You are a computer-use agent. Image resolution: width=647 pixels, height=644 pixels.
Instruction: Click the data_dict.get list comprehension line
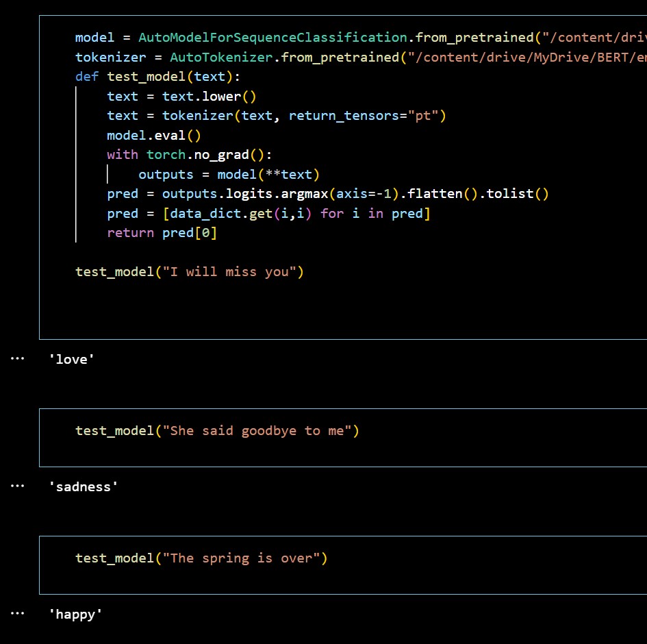pyautogui.click(x=268, y=214)
